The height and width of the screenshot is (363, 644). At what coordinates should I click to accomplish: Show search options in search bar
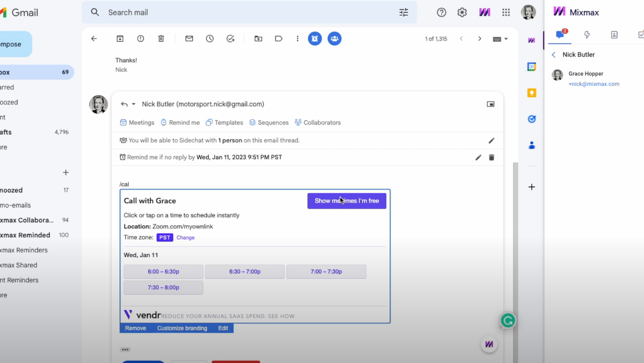pos(403,13)
